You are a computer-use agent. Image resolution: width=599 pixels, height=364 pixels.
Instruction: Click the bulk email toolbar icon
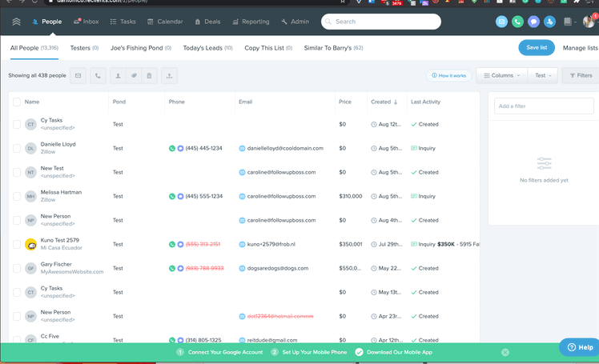tap(78, 75)
